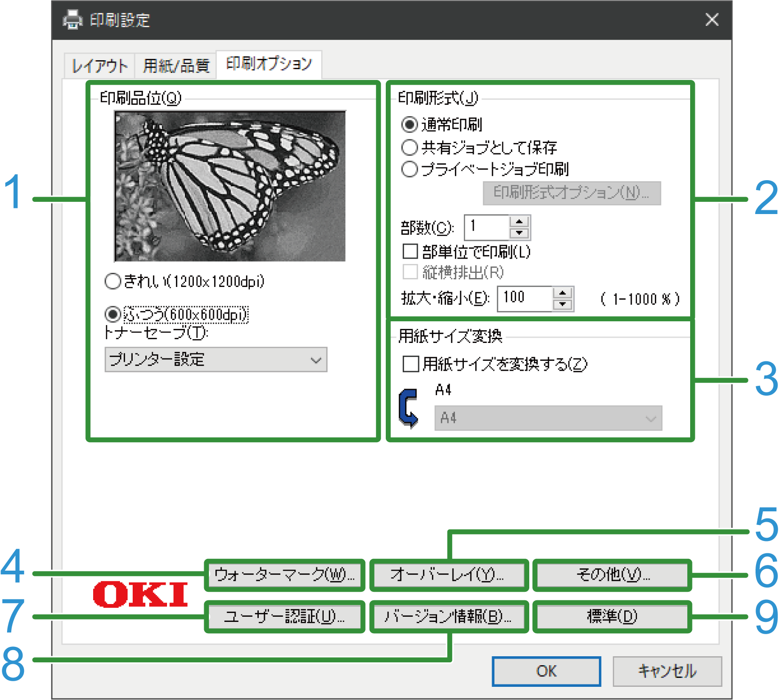Click the red OKI logo
The image size is (780, 700).
(x=140, y=594)
